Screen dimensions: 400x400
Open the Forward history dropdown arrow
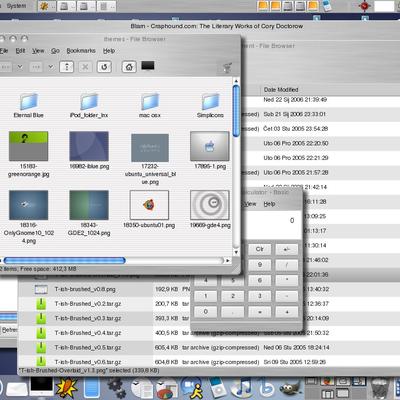click(x=51, y=67)
